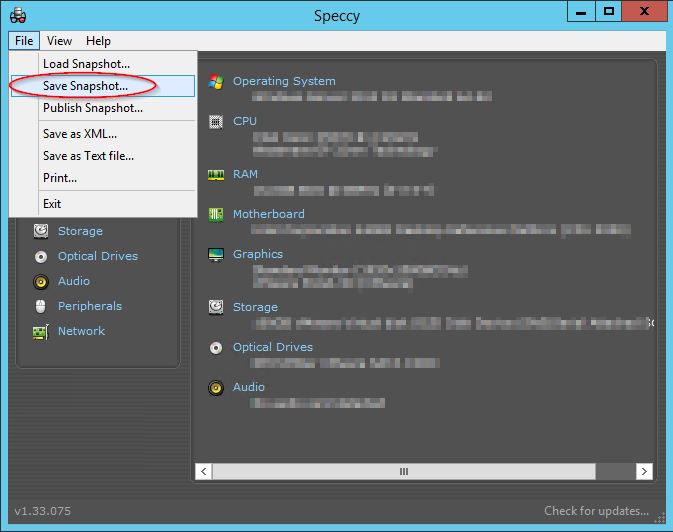This screenshot has height=532, width=673.
Task: Click the Motherboard icon in summary
Action: point(215,214)
